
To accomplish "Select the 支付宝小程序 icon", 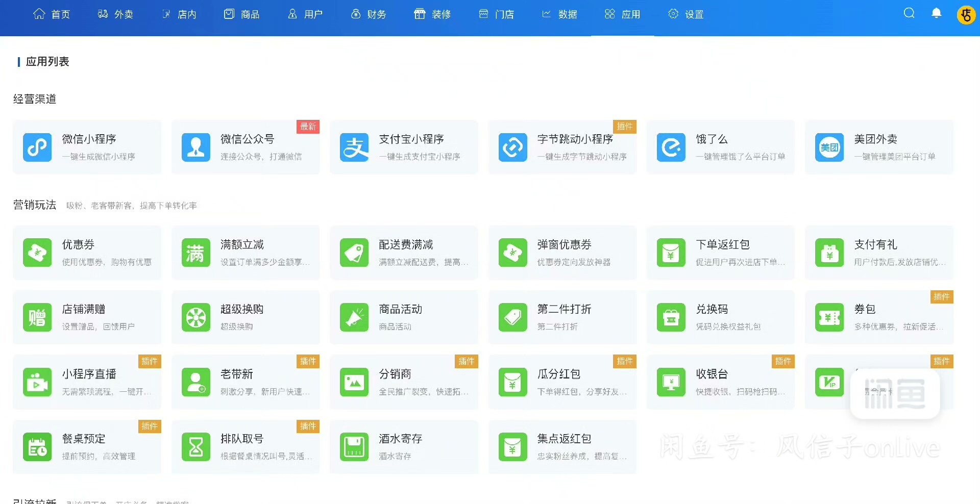I will coord(354,147).
